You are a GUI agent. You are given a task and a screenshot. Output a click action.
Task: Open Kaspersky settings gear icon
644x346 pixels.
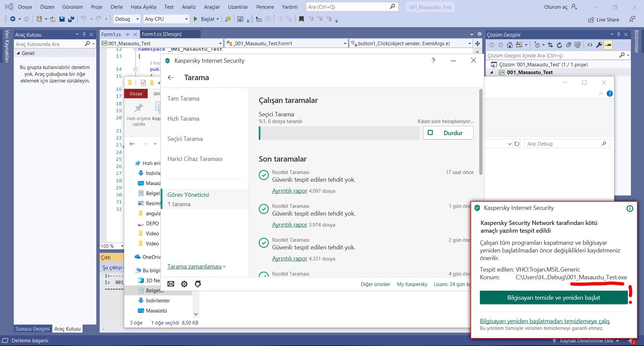(184, 284)
